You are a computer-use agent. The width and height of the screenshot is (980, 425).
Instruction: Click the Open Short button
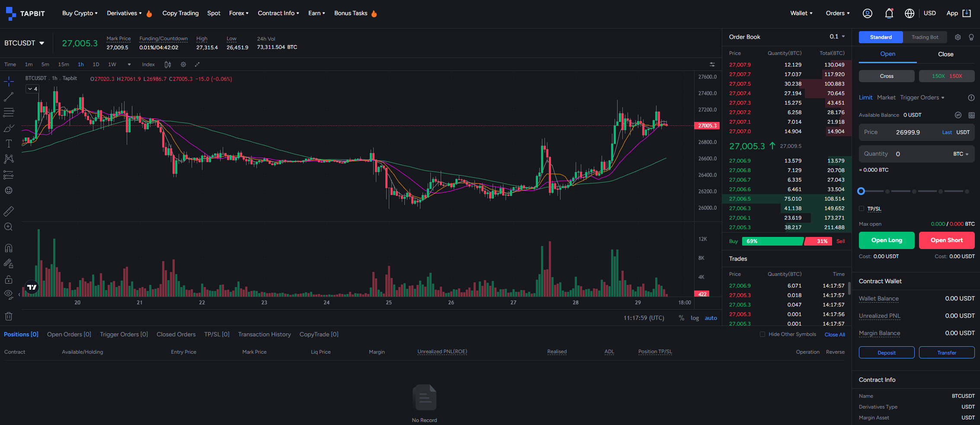click(x=947, y=240)
